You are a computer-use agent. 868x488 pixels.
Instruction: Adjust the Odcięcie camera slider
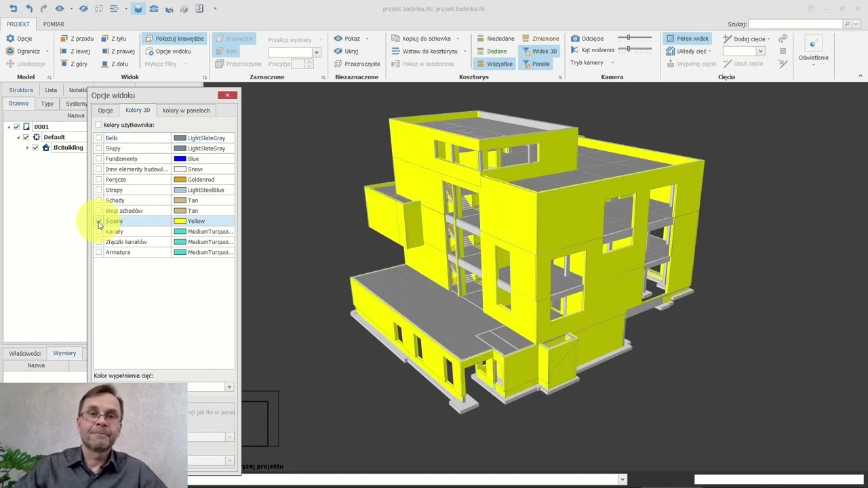635,38
